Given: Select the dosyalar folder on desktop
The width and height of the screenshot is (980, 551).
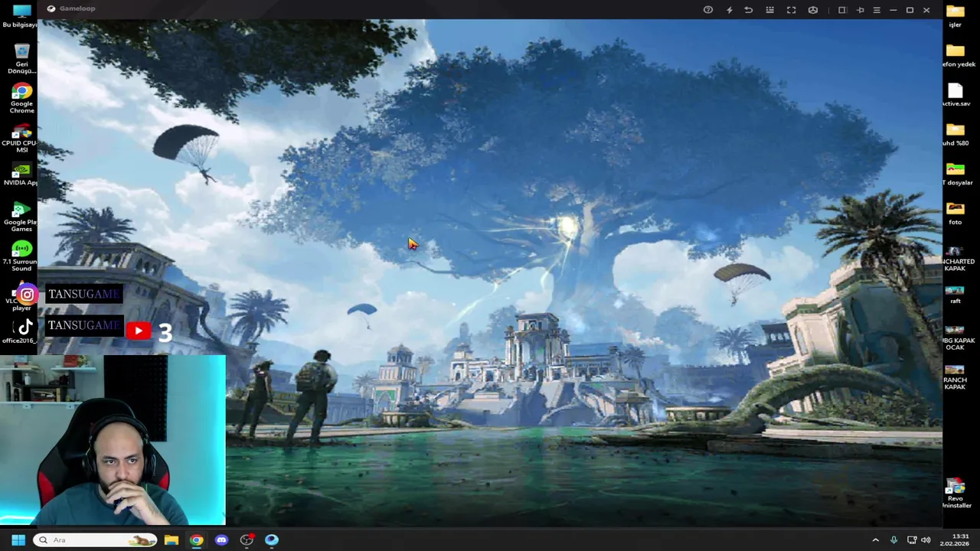Looking at the screenshot, I should pos(955,174).
